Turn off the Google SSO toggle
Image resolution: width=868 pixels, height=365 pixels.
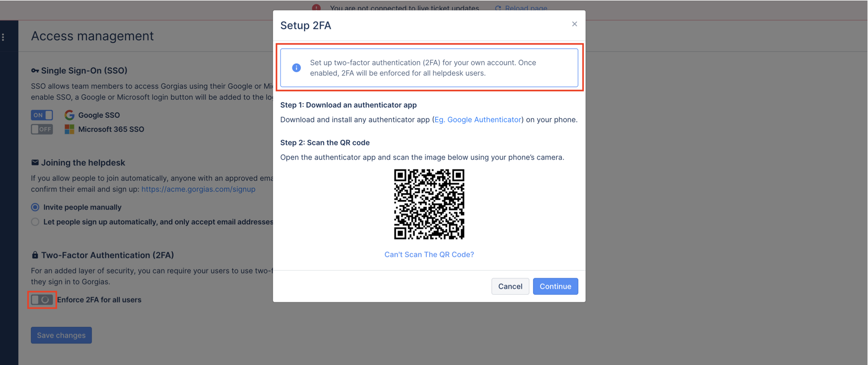coord(42,115)
